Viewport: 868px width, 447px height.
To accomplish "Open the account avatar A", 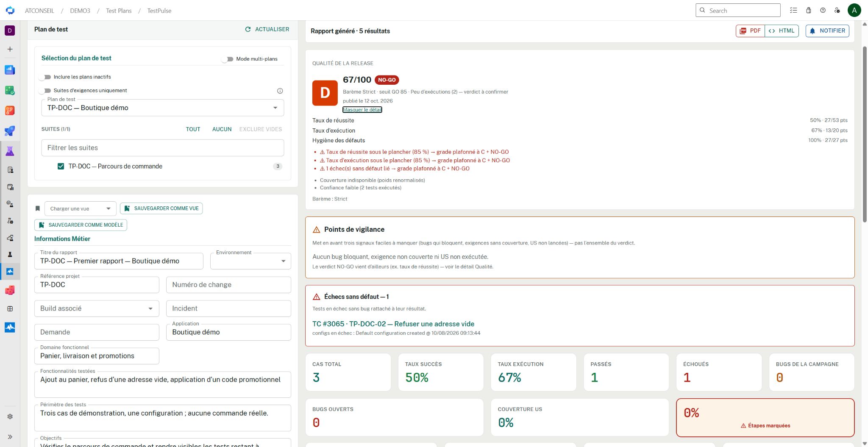I will pos(854,11).
